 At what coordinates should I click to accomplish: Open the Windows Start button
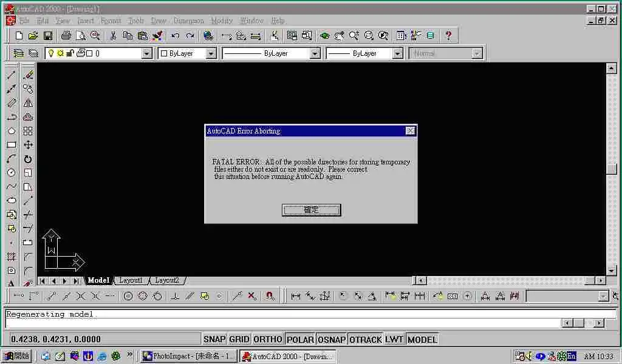16,356
